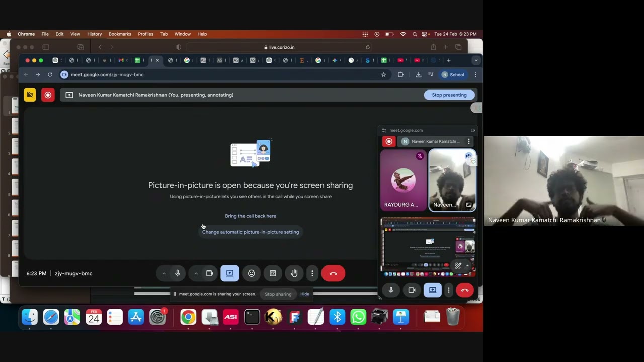The image size is (644, 362).
Task: Open Chrome downloads icon
Action: (x=418, y=74)
